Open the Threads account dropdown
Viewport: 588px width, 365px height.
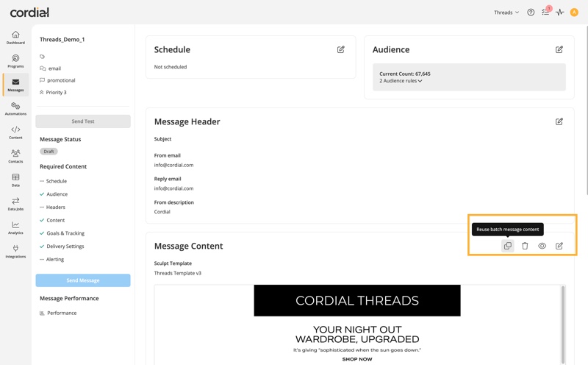[x=506, y=13]
